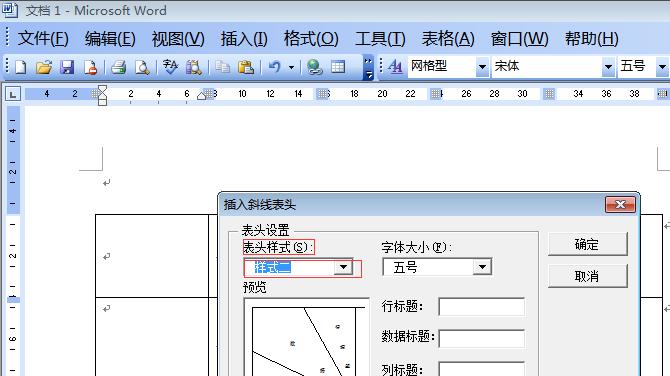Expand the 字体大小 五号 dropdown in dialog
The width and height of the screenshot is (670, 376).
[x=482, y=267]
